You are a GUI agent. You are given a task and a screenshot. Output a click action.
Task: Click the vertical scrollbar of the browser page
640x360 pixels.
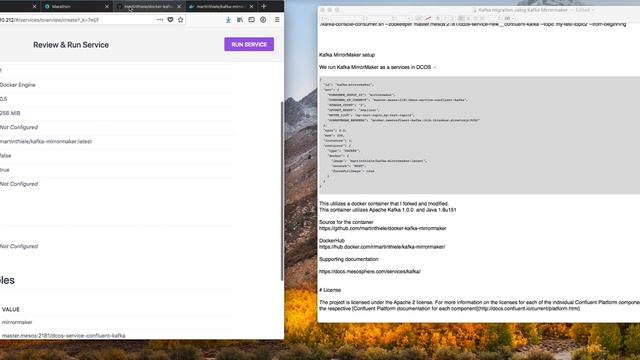tap(282, 191)
